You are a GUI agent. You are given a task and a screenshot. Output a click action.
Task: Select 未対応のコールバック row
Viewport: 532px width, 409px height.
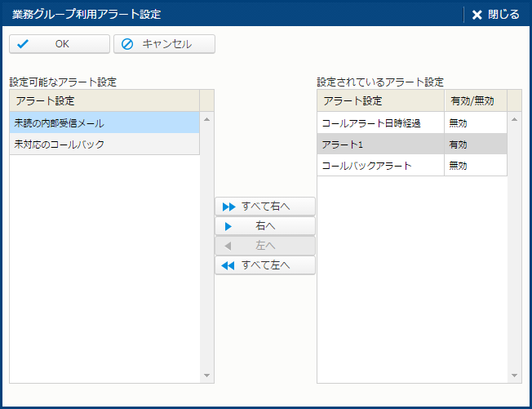pos(104,144)
